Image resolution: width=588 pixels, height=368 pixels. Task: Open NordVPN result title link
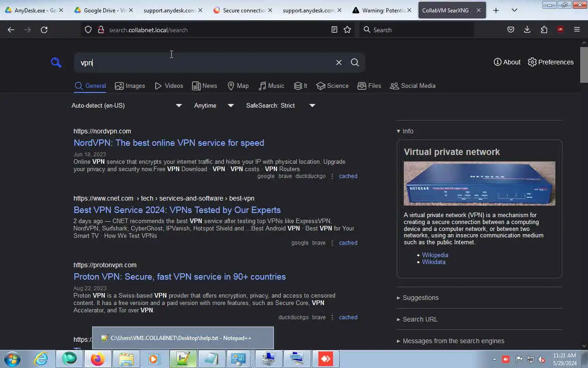(x=169, y=143)
